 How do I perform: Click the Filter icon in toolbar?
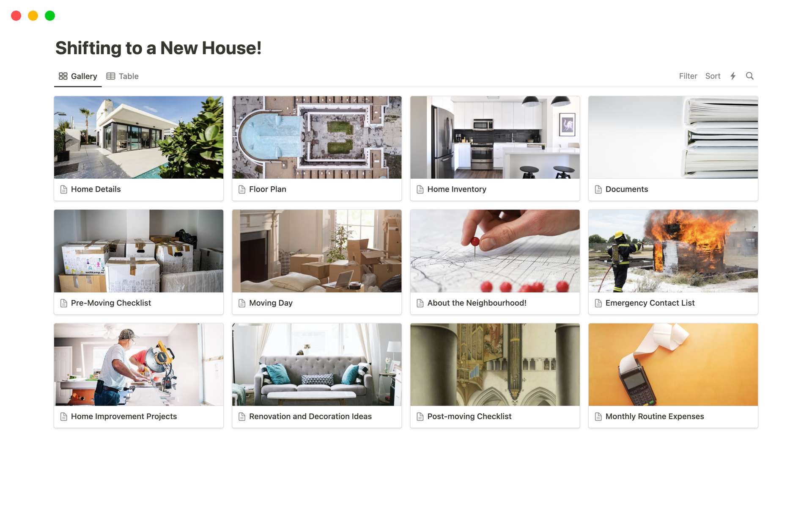point(688,75)
